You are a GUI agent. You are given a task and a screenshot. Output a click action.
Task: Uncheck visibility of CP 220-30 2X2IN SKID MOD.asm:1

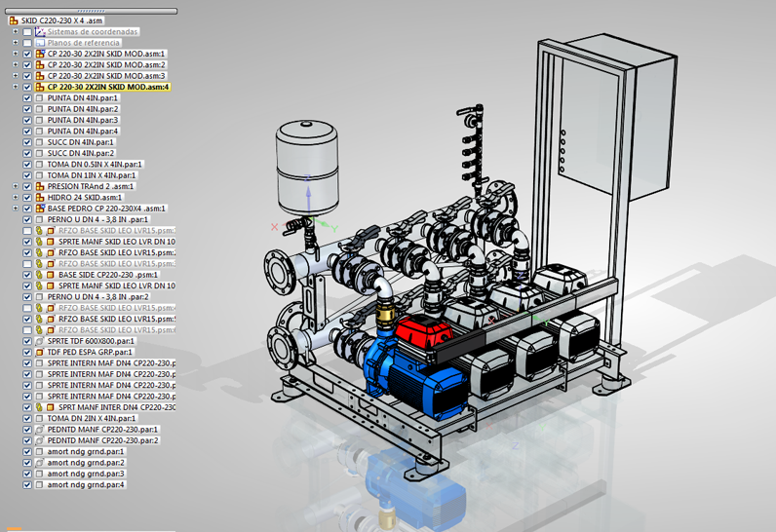pyautogui.click(x=27, y=54)
